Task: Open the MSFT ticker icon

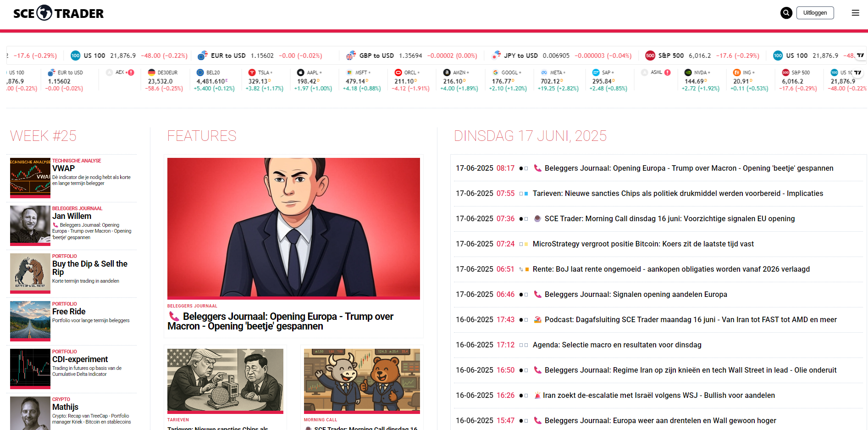Action: pos(349,73)
